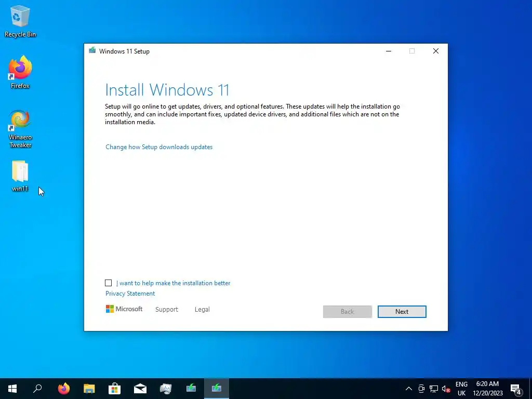Select the Firefox desktop shortcut
The height and width of the screenshot is (399, 532).
(20, 72)
